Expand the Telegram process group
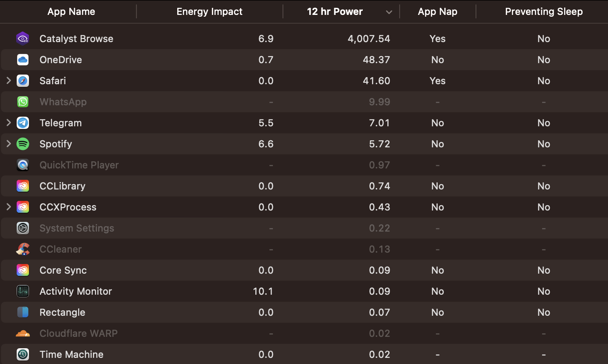Image resolution: width=608 pixels, height=364 pixels. pos(8,123)
